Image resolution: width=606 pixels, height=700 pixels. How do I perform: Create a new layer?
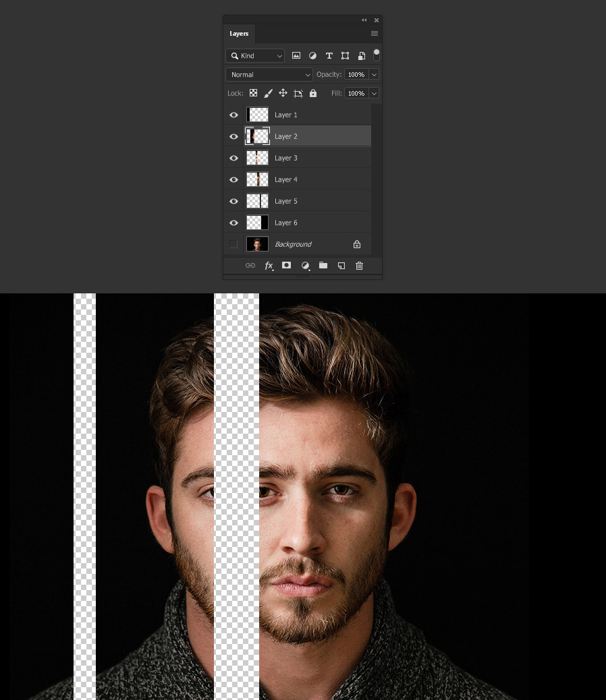pyautogui.click(x=341, y=266)
